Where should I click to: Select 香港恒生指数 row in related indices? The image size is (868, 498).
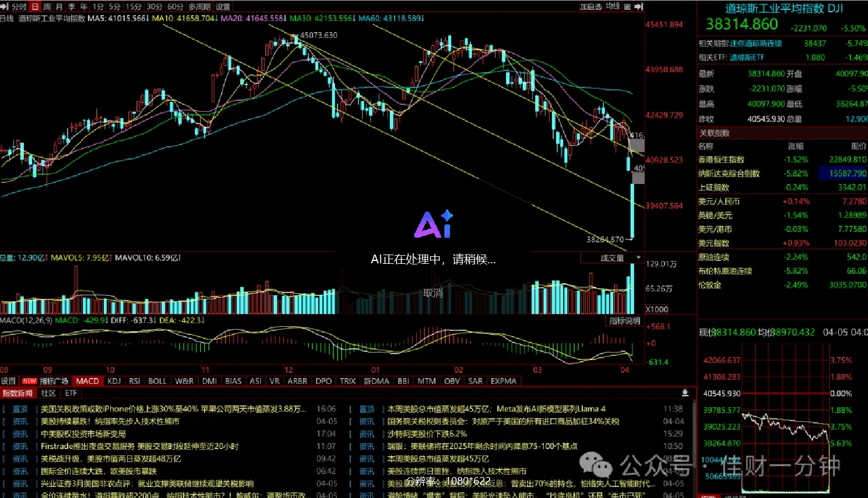[x=782, y=159]
